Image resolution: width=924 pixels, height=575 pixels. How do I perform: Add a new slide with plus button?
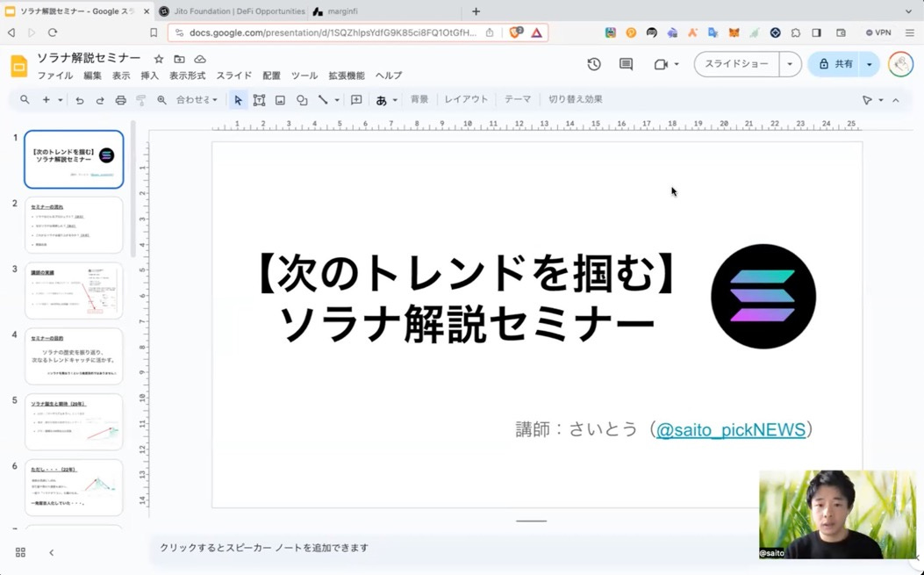tap(46, 100)
